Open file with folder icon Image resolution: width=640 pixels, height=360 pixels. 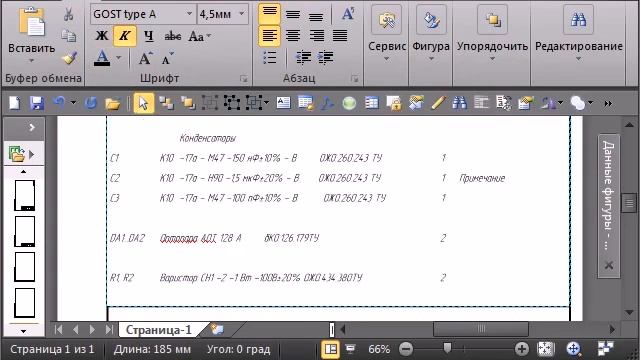point(113,103)
